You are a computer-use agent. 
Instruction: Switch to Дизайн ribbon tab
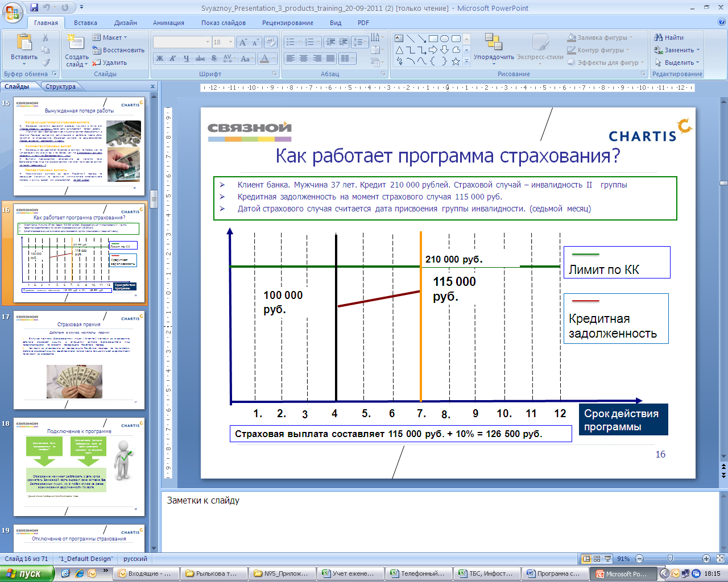coord(126,23)
